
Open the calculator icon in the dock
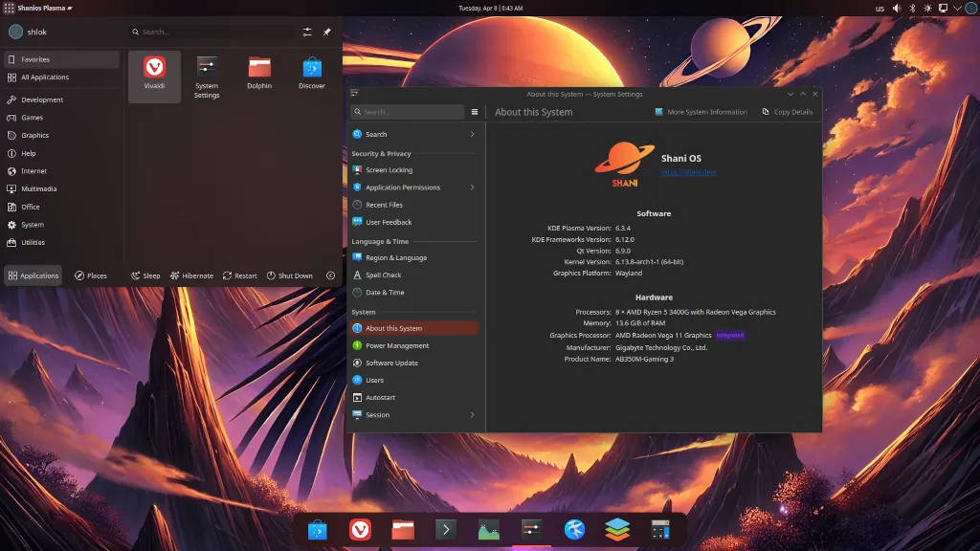click(x=659, y=529)
